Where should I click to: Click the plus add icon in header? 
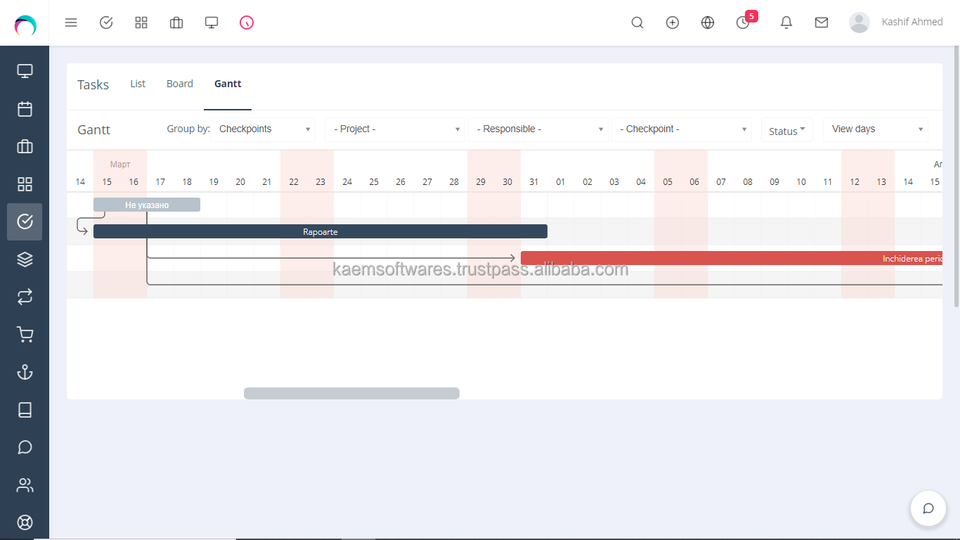(x=672, y=23)
